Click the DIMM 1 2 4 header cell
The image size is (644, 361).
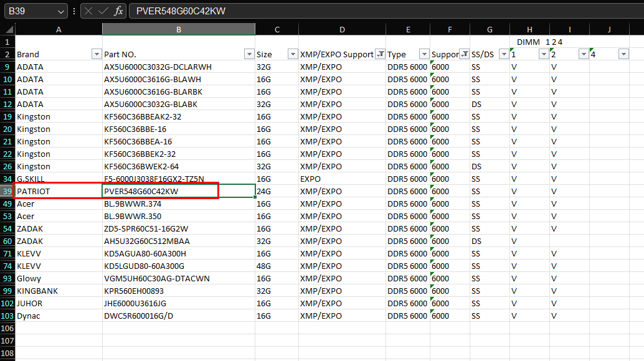(x=539, y=42)
